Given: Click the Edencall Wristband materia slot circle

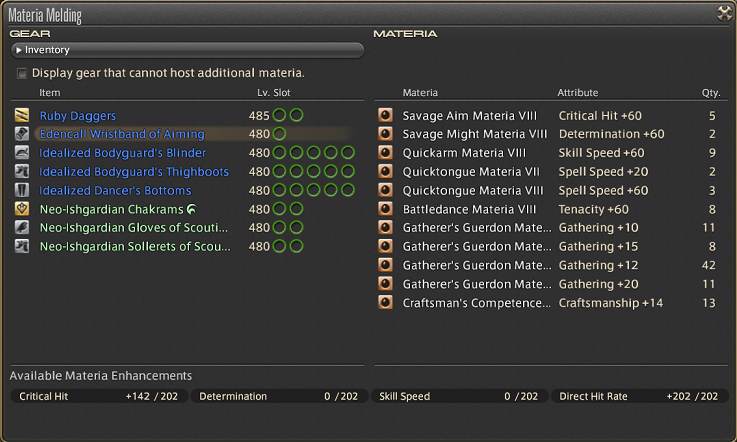Looking at the screenshot, I should pos(279,134).
